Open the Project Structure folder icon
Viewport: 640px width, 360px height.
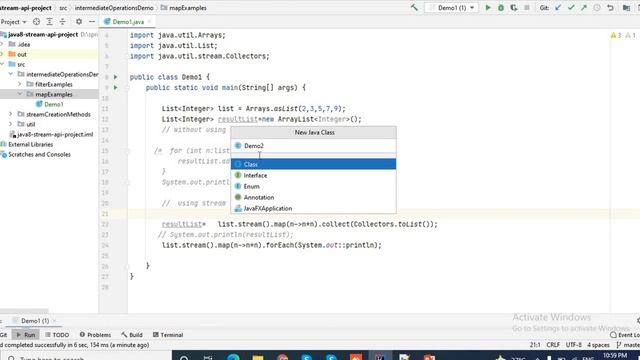(x=627, y=7)
